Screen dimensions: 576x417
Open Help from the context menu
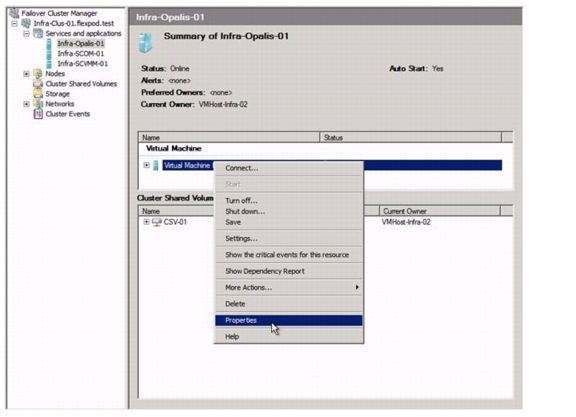click(289, 337)
